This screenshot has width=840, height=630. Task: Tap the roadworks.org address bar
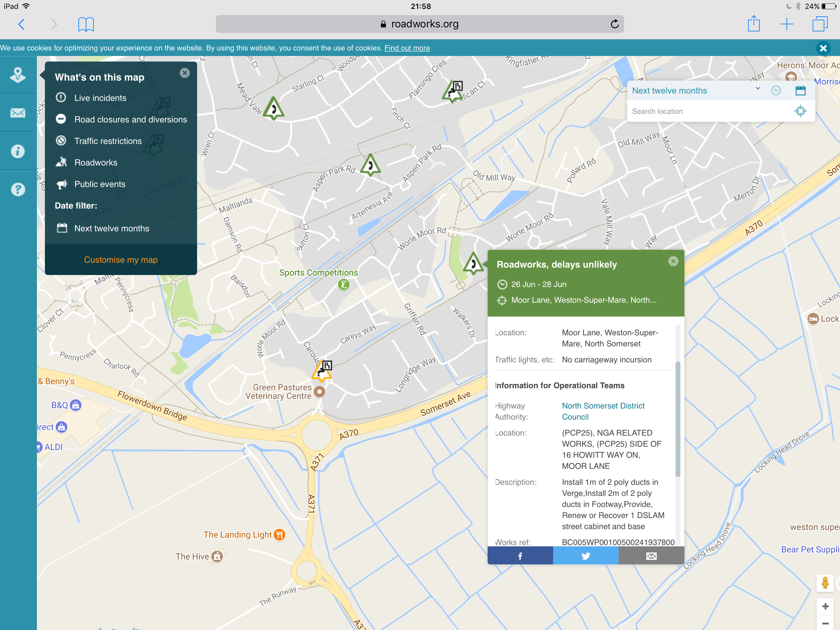[420, 24]
